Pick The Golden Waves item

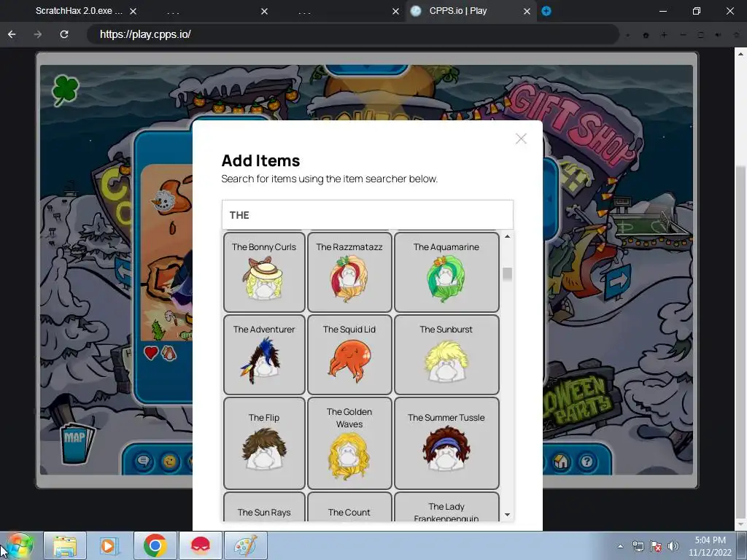[x=349, y=443]
